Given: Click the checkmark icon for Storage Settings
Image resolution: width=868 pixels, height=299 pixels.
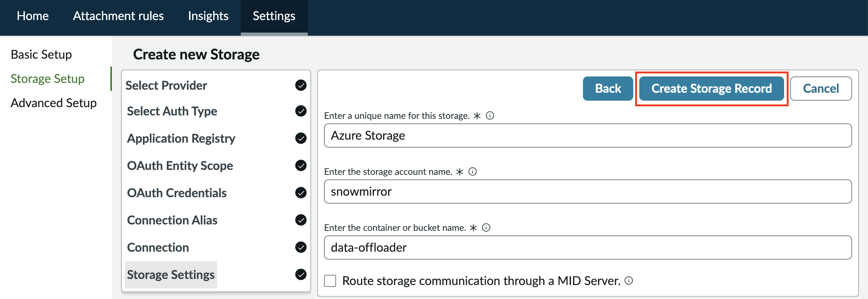Looking at the screenshot, I should pyautogui.click(x=301, y=274).
